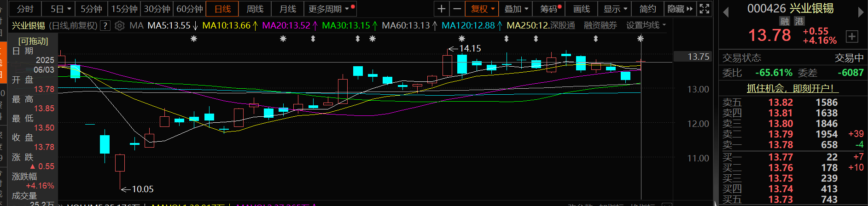Image resolution: width=868 pixels, height=206 pixels.
Task: Hide the side panel with 隐藏
Action: (680, 9)
